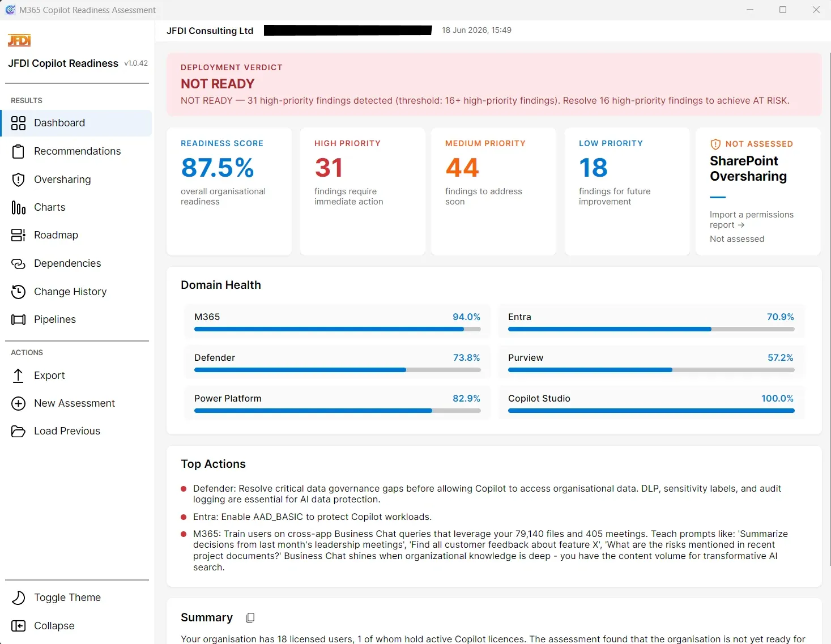Copy the Summary text with copy icon
831x644 pixels.
[x=250, y=618]
